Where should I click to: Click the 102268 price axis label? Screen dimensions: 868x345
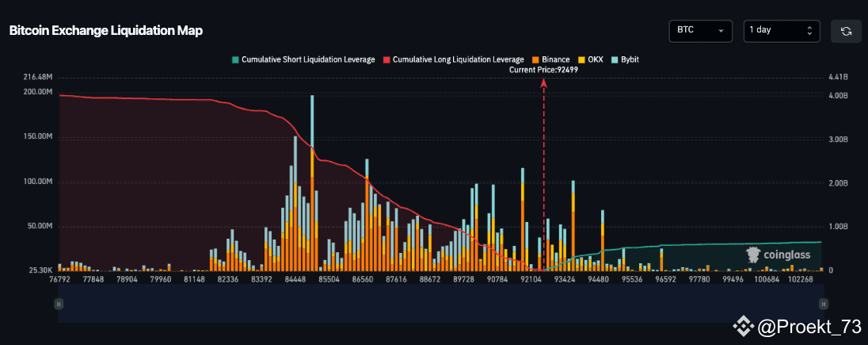[801, 280]
